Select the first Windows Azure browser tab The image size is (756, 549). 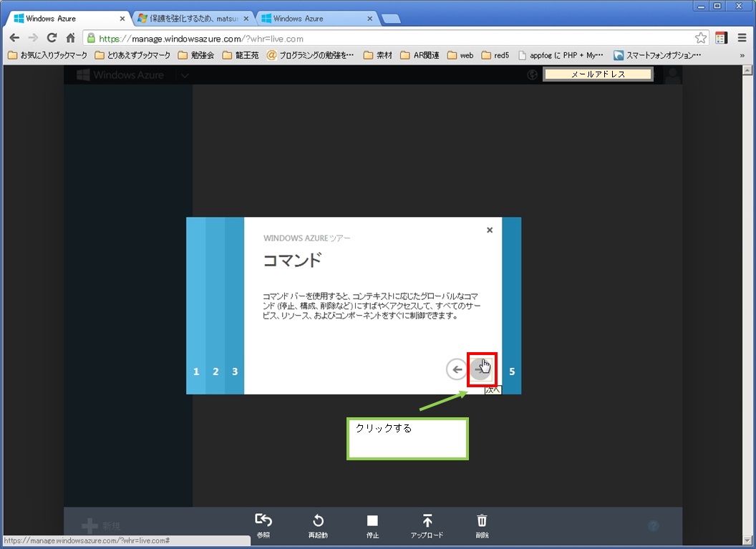[67, 19]
